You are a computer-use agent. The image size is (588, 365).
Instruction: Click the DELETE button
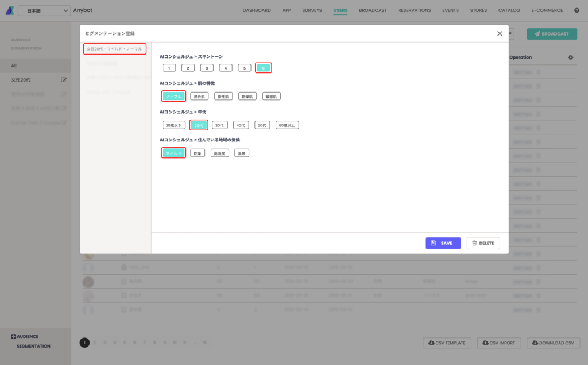tap(483, 243)
